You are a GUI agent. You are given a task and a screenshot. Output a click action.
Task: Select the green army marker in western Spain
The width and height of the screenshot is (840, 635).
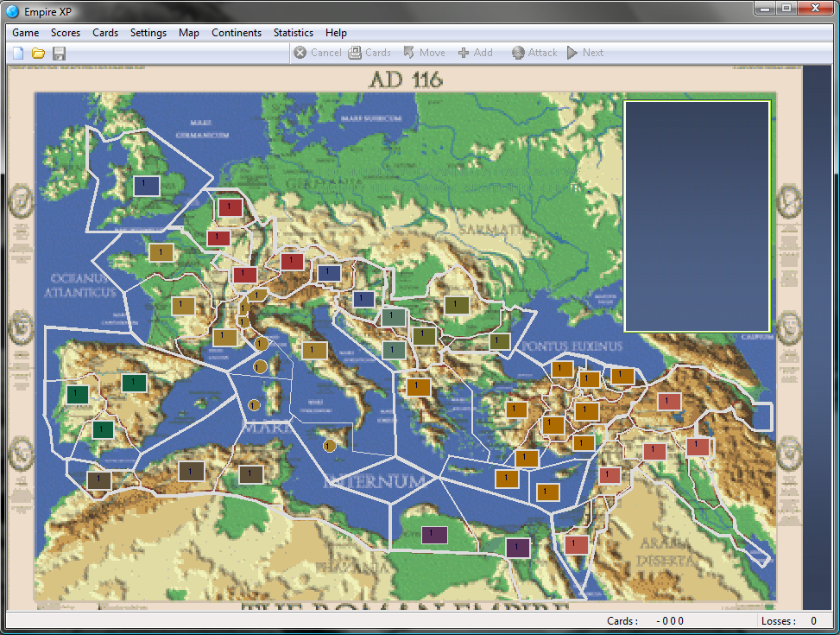(x=78, y=394)
